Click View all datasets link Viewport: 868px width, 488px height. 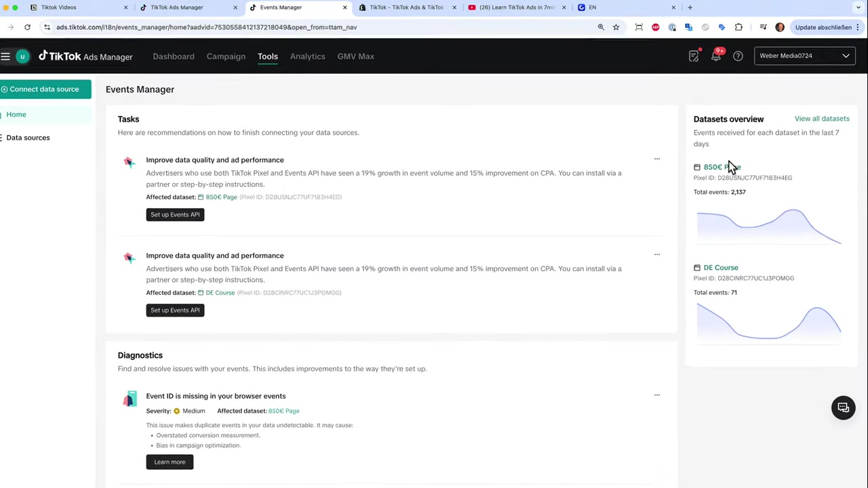[x=822, y=119]
